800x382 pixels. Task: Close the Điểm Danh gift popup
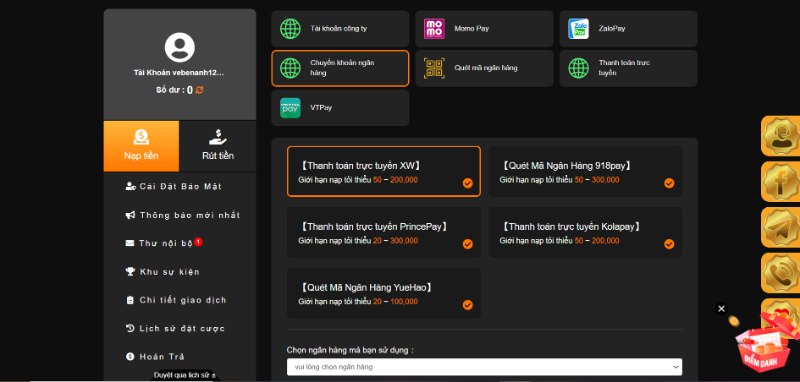pyautogui.click(x=721, y=309)
